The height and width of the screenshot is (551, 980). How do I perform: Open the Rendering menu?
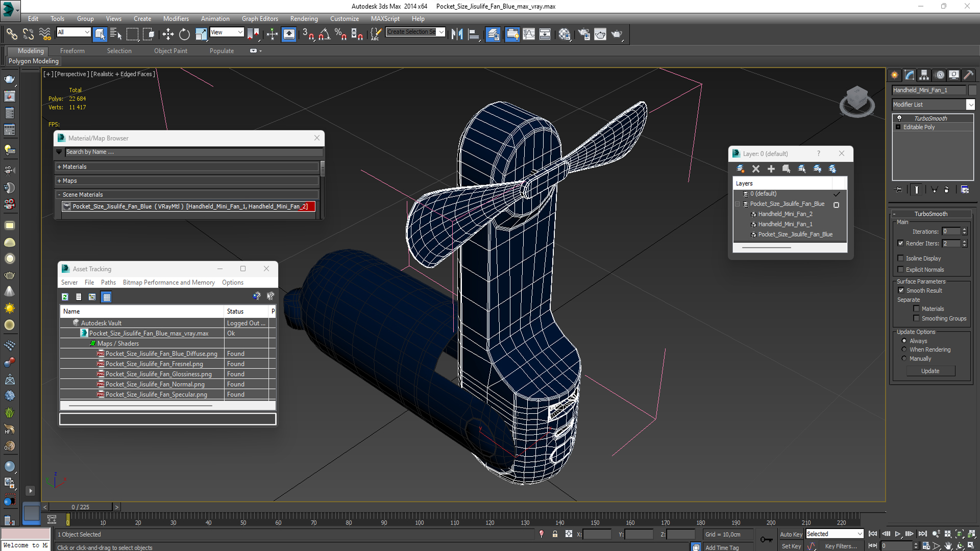(304, 18)
